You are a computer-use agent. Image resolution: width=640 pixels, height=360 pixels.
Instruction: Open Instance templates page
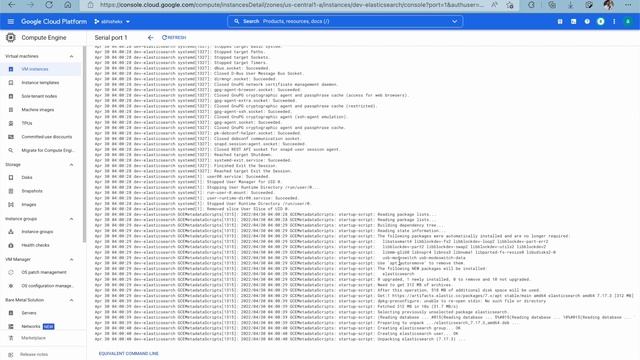pyautogui.click(x=40, y=83)
